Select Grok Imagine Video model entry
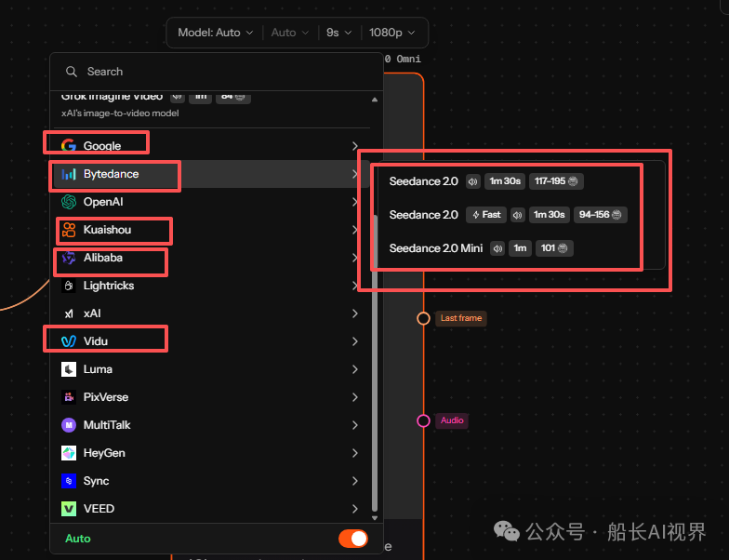The height and width of the screenshot is (560, 729). click(x=212, y=106)
